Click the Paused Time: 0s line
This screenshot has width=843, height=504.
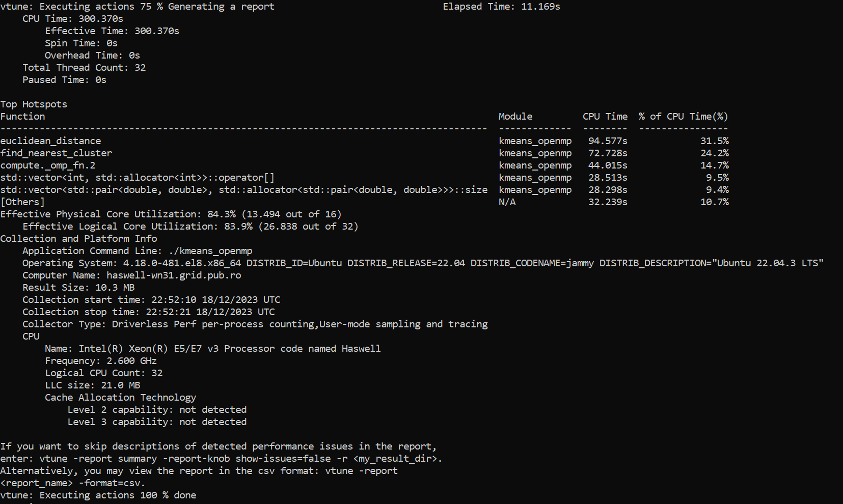pyautogui.click(x=64, y=80)
